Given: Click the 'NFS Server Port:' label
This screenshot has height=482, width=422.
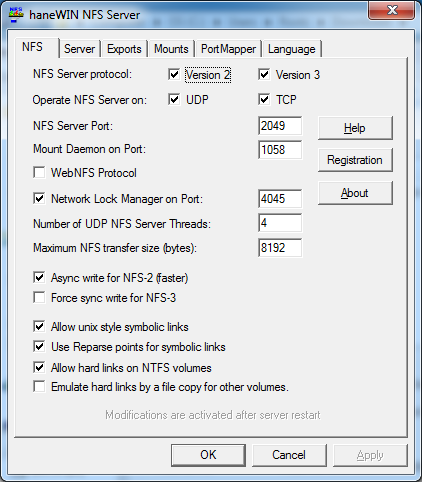Looking at the screenshot, I should pos(73,126).
